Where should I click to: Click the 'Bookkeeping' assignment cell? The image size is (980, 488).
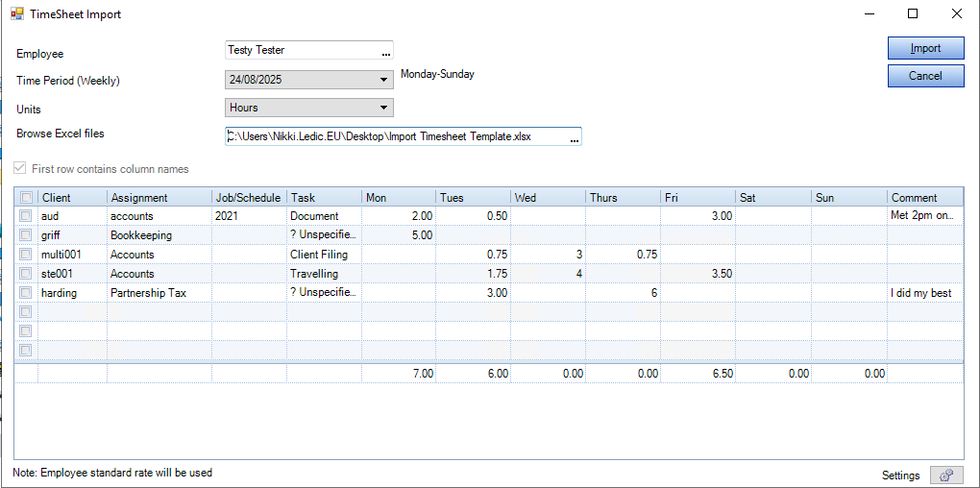[x=159, y=235]
